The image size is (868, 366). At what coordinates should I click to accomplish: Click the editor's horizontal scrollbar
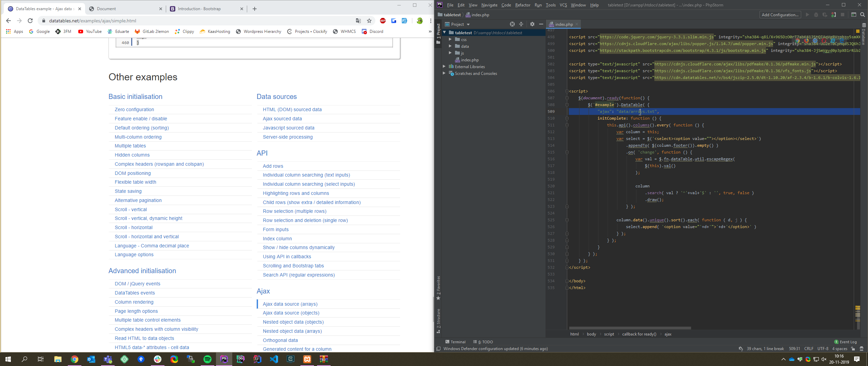(x=630, y=328)
